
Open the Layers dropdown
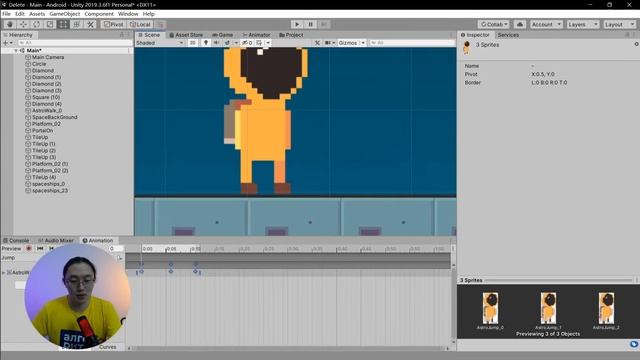(582, 24)
